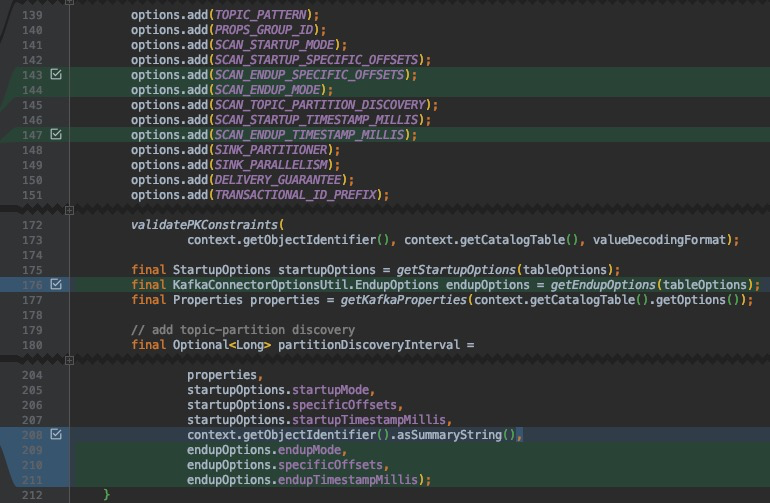Viewport: 770px width, 503px height.
Task: Click line number 174 in gutter
Action: point(32,255)
